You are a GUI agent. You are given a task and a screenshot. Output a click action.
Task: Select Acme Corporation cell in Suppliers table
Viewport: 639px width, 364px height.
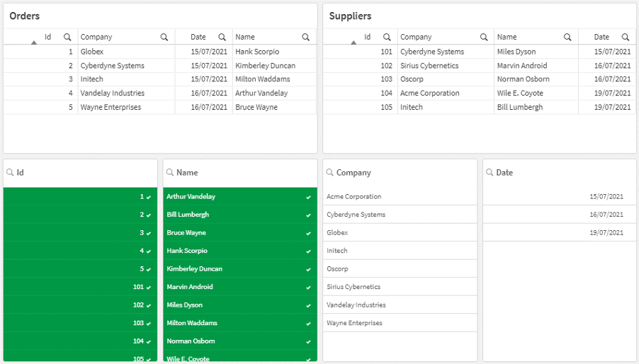point(446,93)
